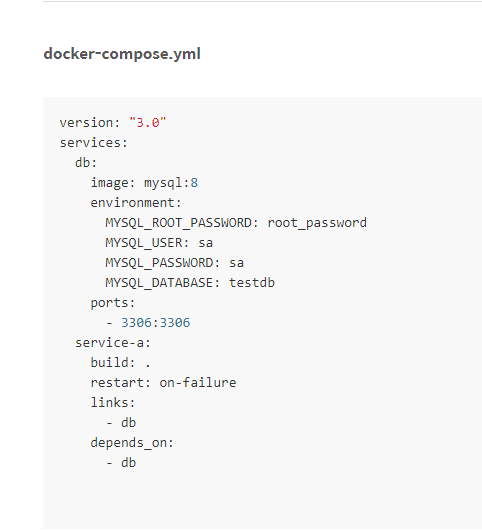Click the 3306:3306 port mapping
The width and height of the screenshot is (482, 531).
156,323
